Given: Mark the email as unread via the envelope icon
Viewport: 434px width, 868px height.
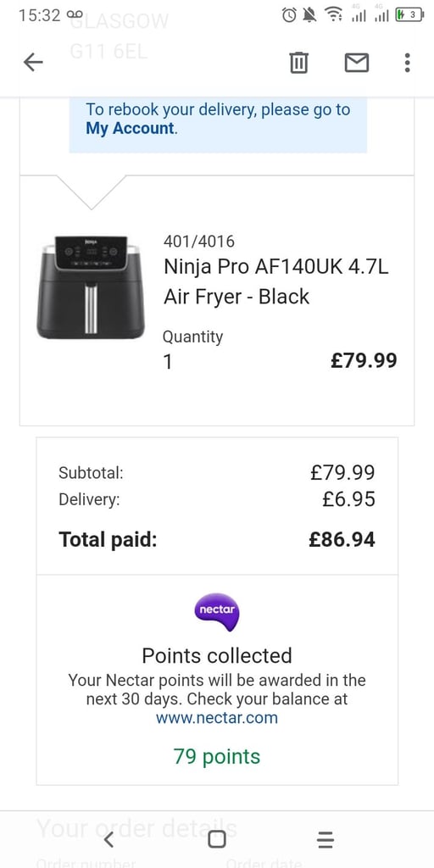Looking at the screenshot, I should [357, 63].
